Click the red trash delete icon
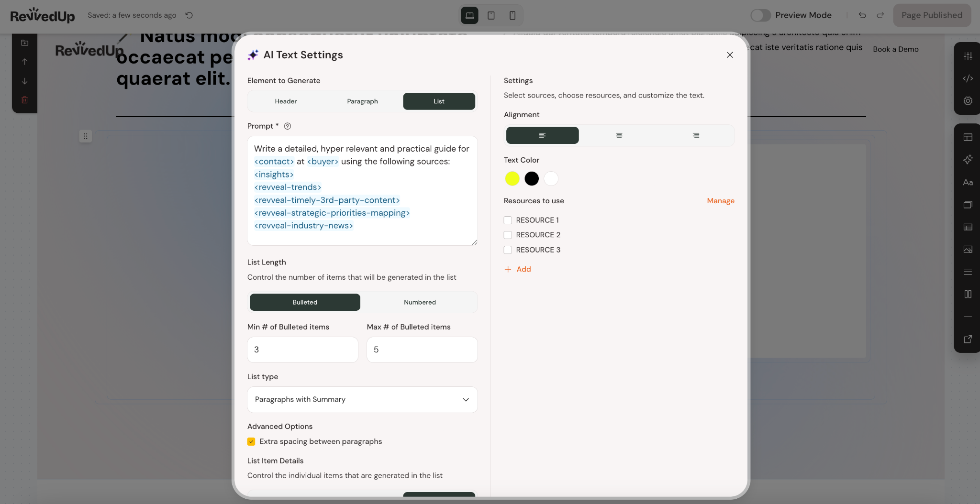The height and width of the screenshot is (504, 980). 24,100
